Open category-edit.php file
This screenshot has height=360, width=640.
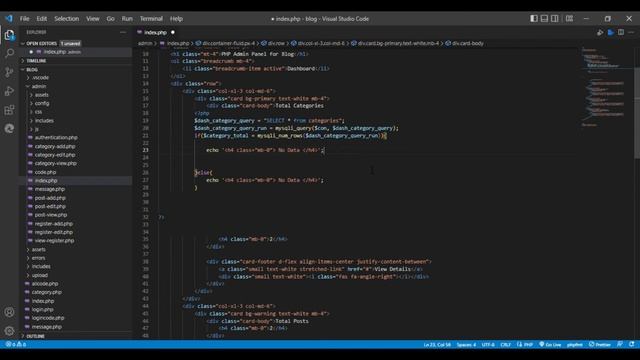pos(55,155)
